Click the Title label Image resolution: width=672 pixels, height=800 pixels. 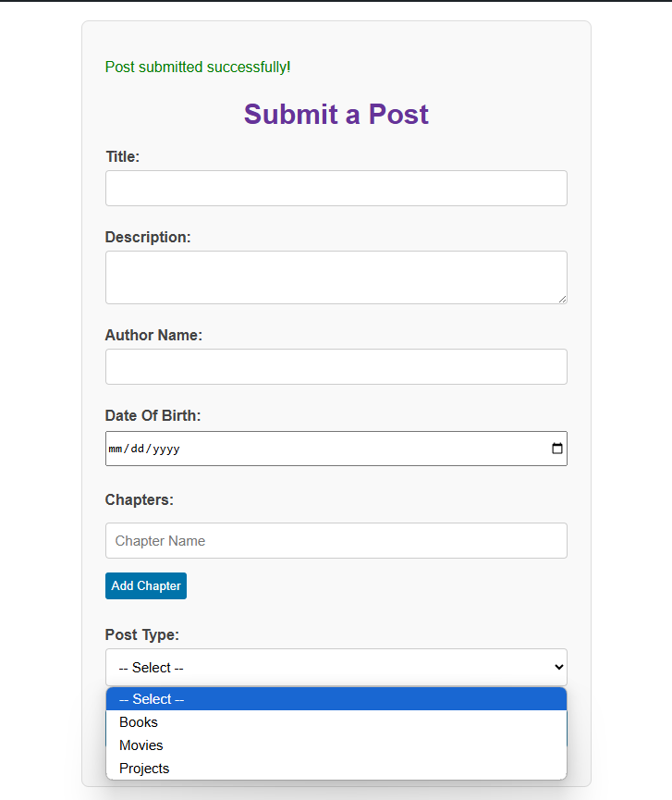click(122, 156)
